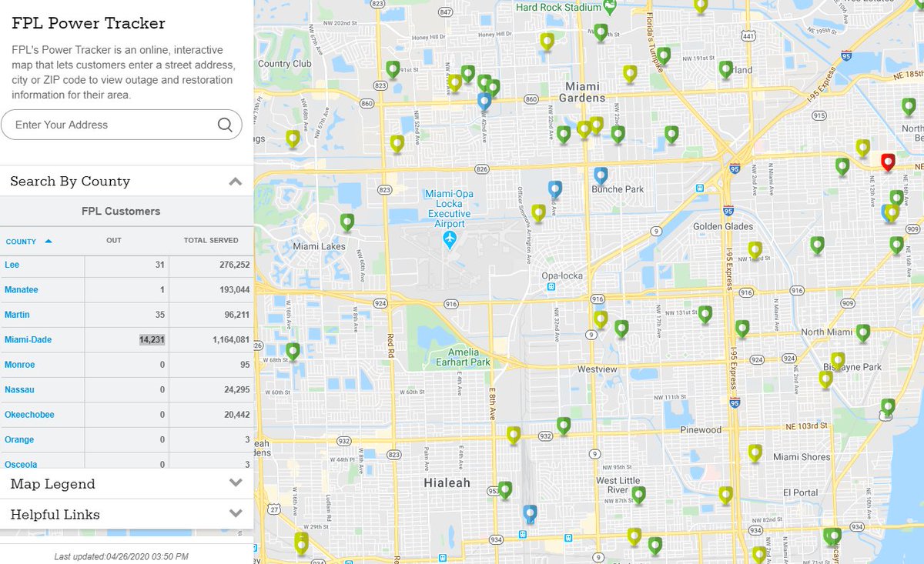The image size is (924, 564).
Task: Click the Golden Glades map label
Action: (x=723, y=226)
